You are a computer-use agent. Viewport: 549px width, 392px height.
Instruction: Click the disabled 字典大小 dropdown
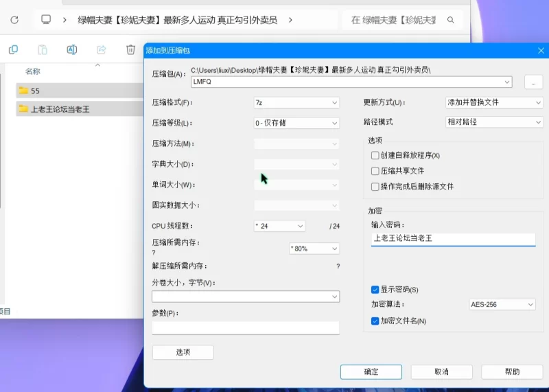pos(296,164)
